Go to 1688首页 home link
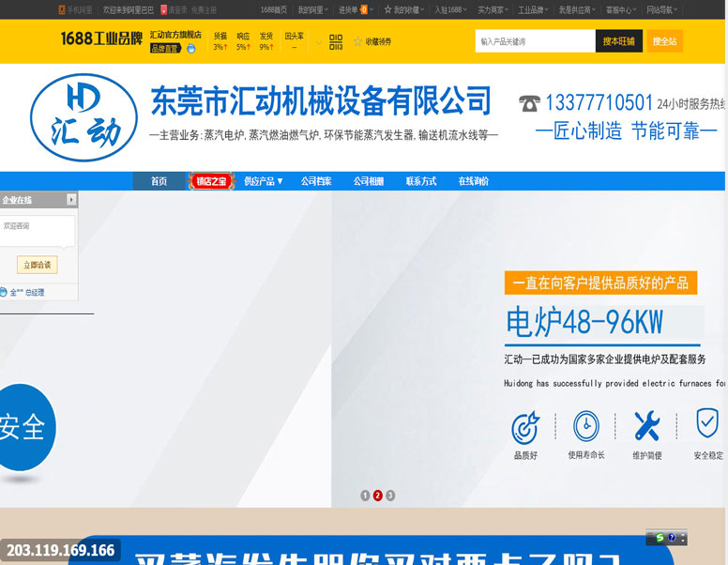728x565 pixels. (273, 9)
